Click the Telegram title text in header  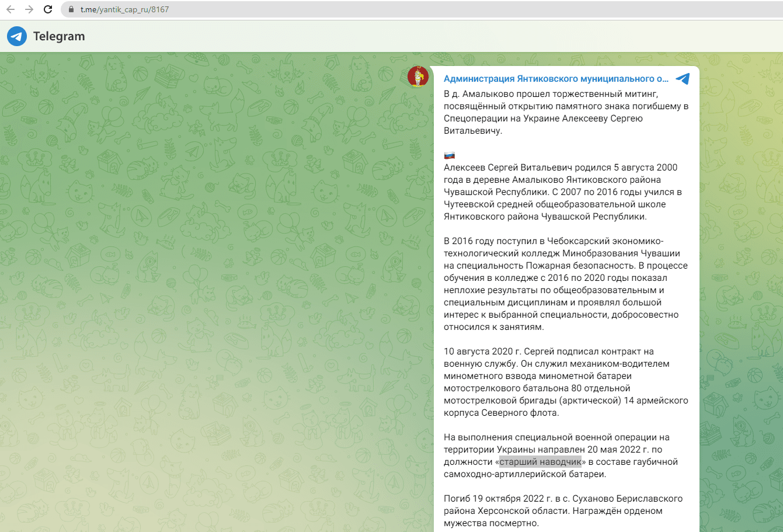coord(59,36)
